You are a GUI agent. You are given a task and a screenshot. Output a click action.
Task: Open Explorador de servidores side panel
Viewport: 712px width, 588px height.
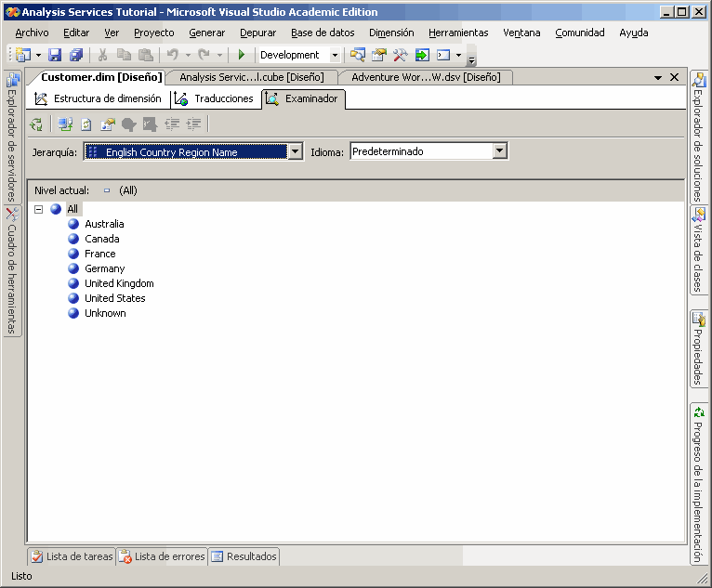coord(12,137)
